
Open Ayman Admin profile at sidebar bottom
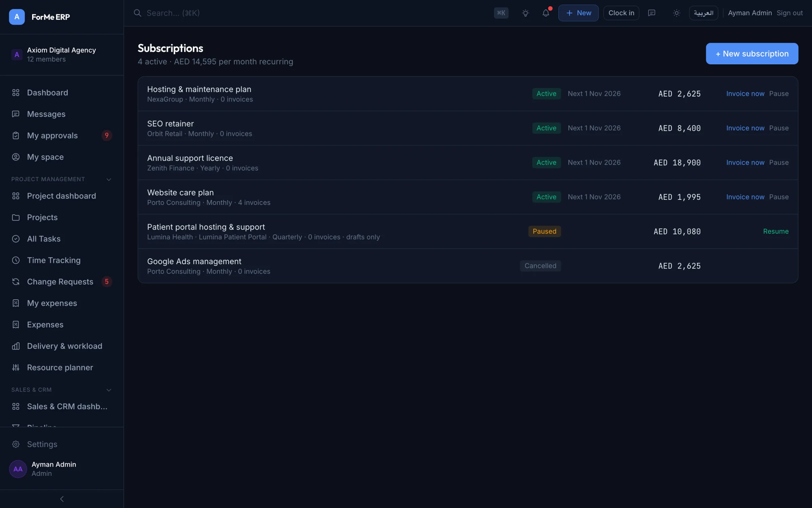pos(62,469)
